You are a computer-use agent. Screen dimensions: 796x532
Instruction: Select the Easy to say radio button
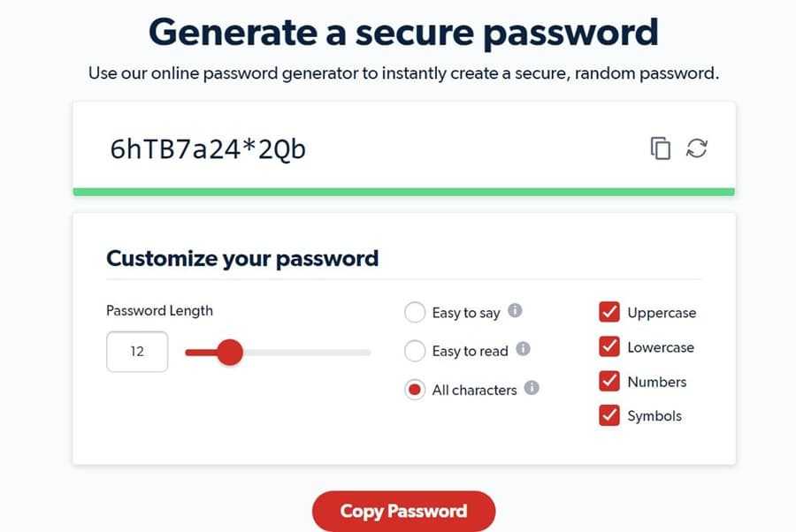click(414, 311)
